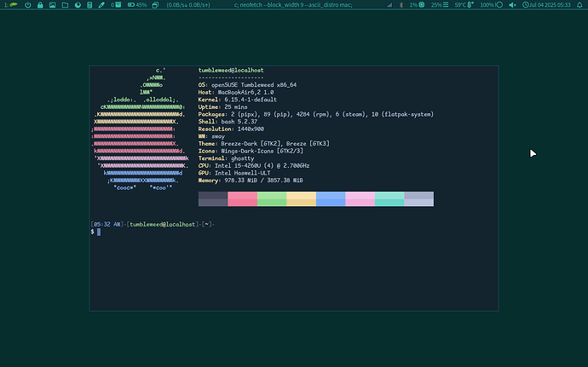Click the Kernel line 6.15.4-1-default

[238, 100]
